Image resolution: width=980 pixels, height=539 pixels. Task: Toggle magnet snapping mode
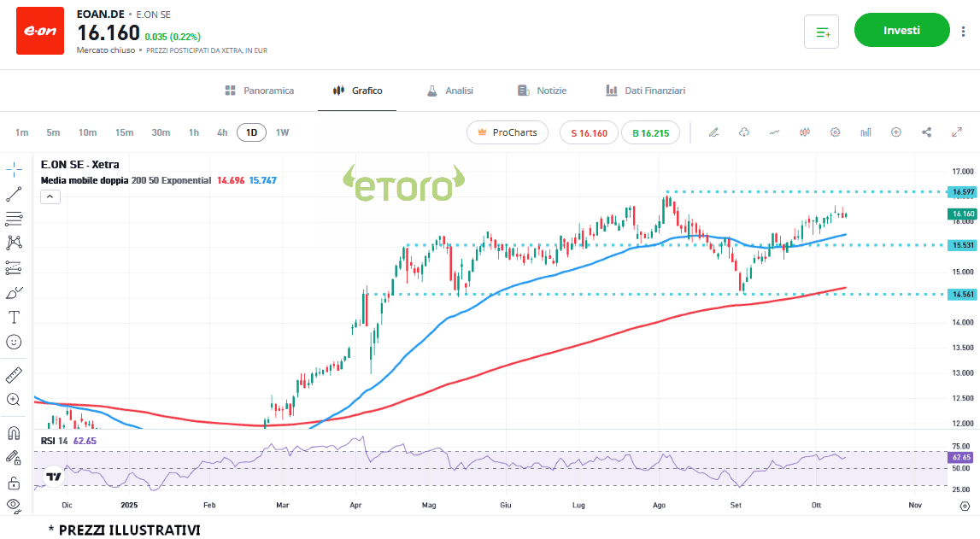pos(14,433)
